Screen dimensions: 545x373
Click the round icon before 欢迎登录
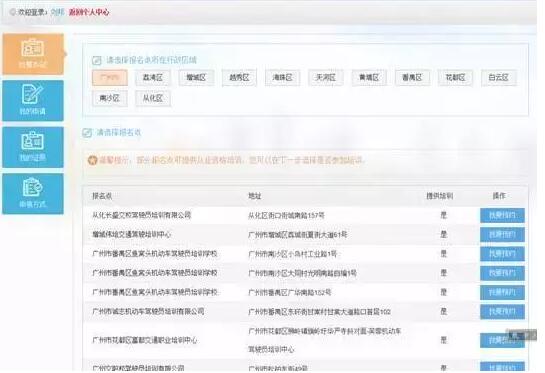point(13,12)
